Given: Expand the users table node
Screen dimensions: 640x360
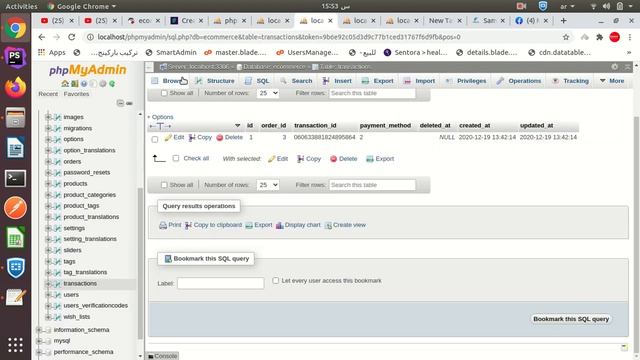Looking at the screenshot, I should pos(48,295).
